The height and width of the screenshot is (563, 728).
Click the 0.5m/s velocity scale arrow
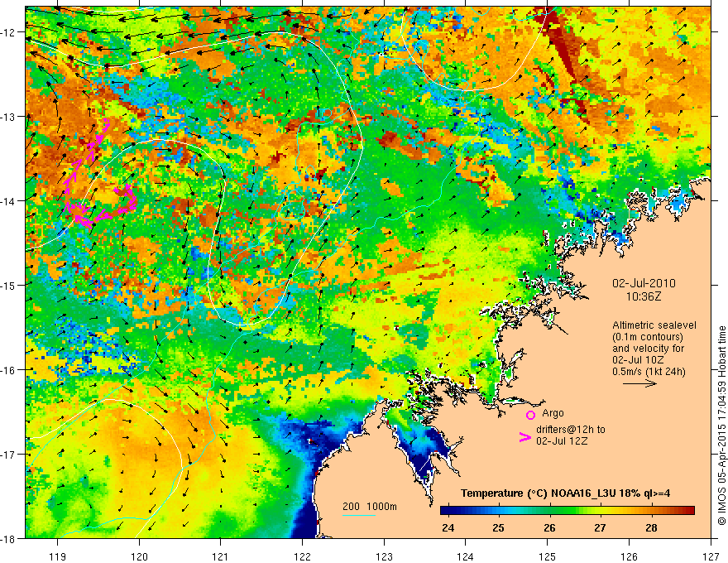(x=639, y=383)
